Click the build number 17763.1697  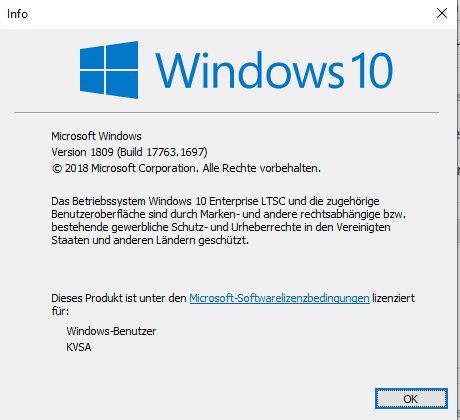click(x=176, y=152)
